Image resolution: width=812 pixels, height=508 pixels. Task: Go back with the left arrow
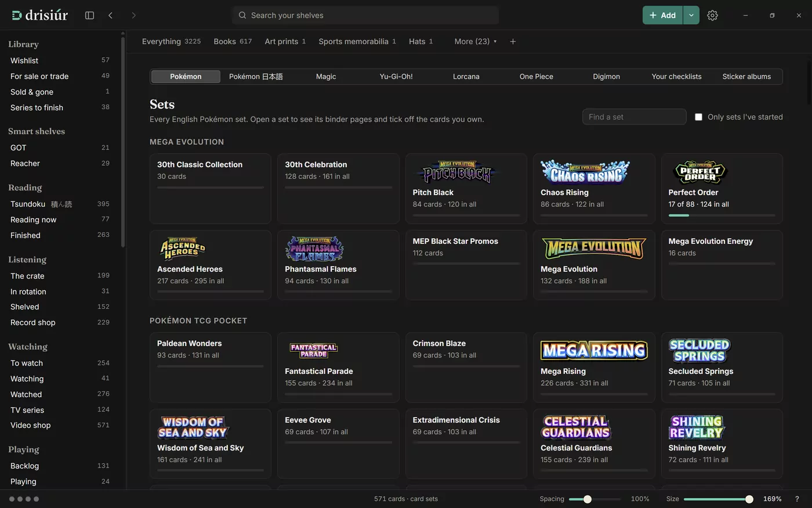[x=110, y=15]
